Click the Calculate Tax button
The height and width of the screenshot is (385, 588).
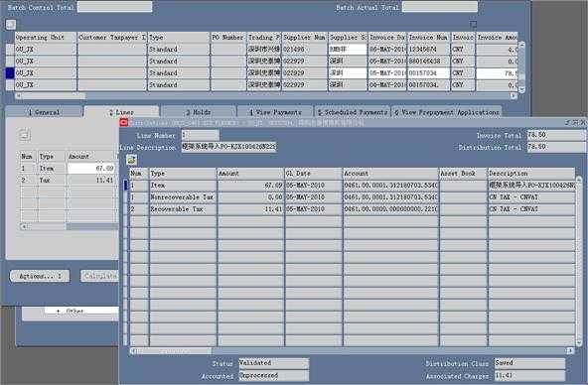coord(99,276)
